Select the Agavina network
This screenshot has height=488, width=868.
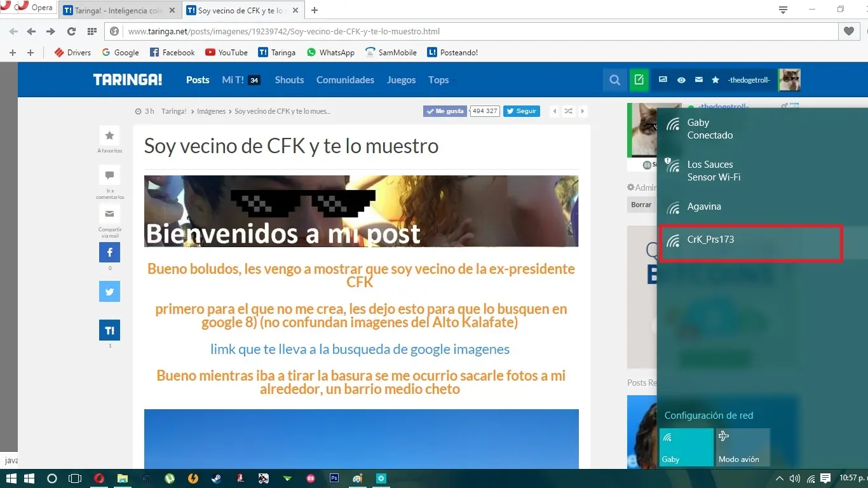point(763,207)
